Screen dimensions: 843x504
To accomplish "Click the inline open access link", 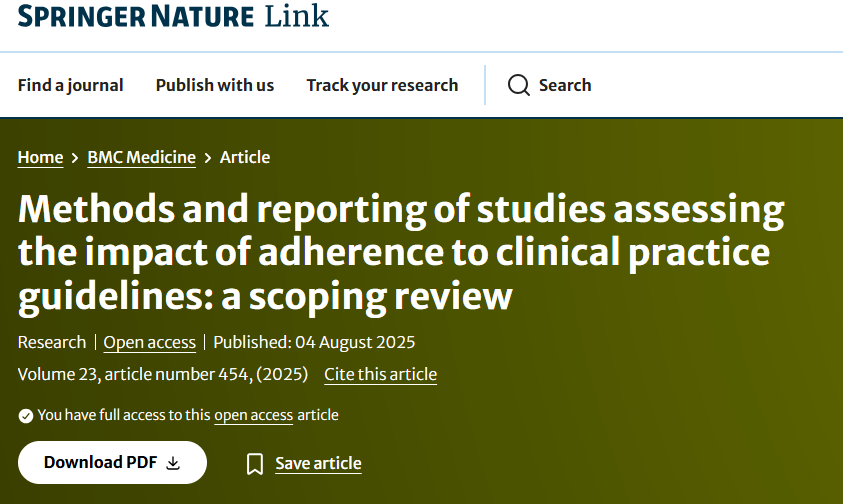I will 253,415.
